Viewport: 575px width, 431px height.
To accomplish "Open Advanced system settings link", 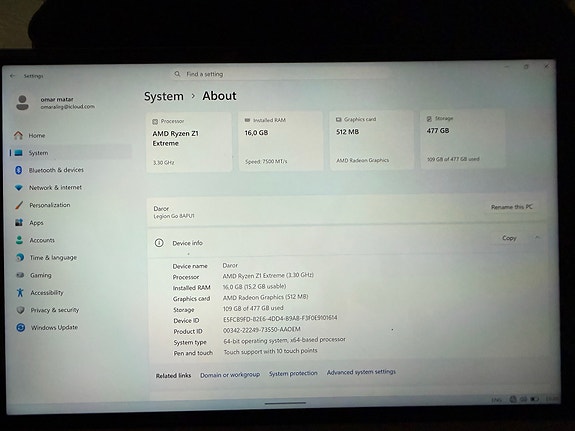I will pyautogui.click(x=361, y=372).
